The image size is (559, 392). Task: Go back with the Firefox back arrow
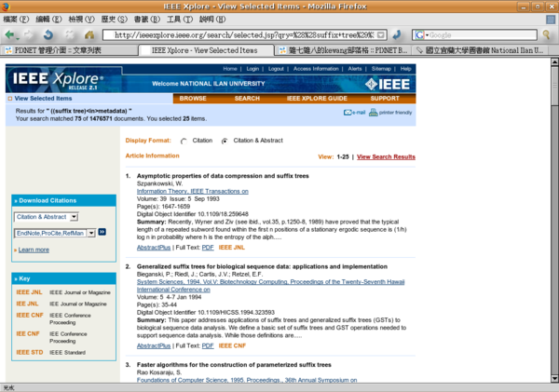point(10,34)
